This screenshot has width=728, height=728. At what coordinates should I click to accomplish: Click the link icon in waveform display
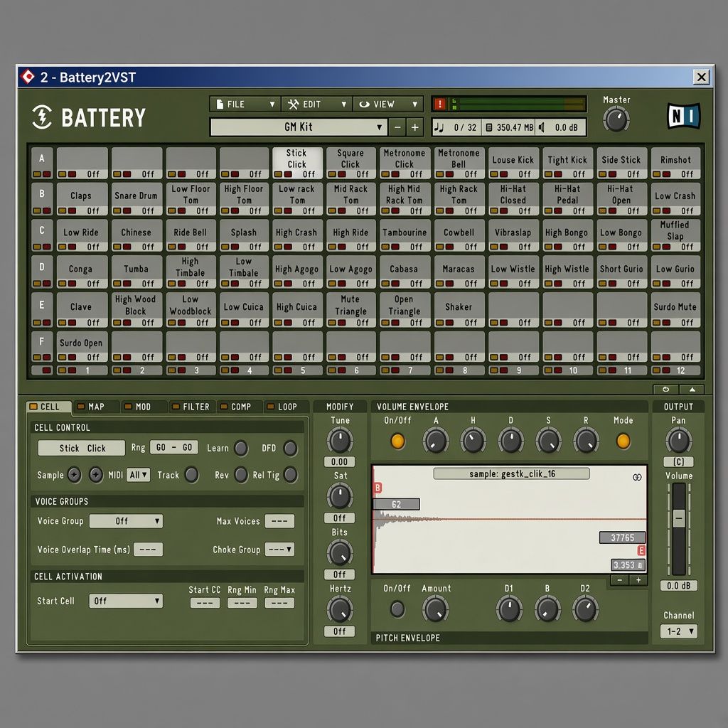pyautogui.click(x=637, y=477)
